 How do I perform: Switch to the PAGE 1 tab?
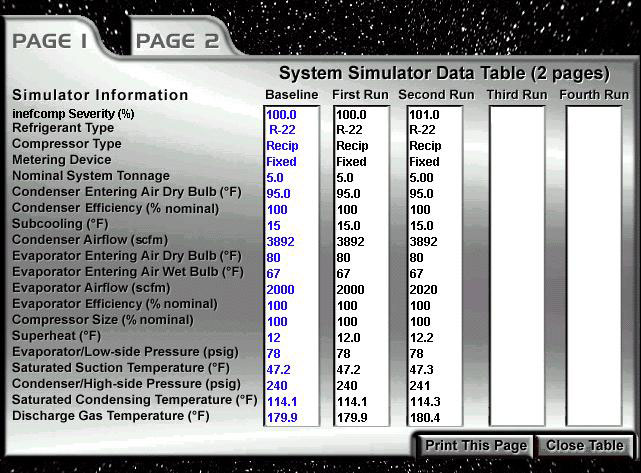pos(50,41)
